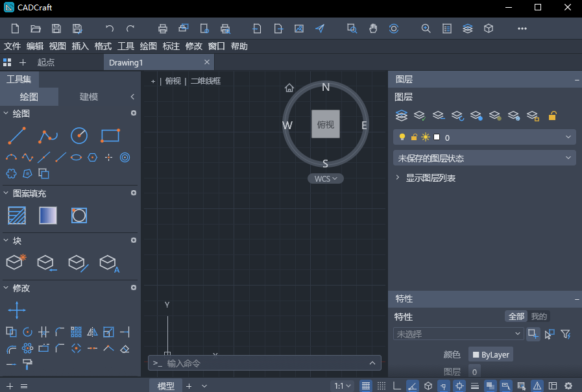Select the Polyline tool
Viewport: 582px width, 392px height.
coord(48,136)
